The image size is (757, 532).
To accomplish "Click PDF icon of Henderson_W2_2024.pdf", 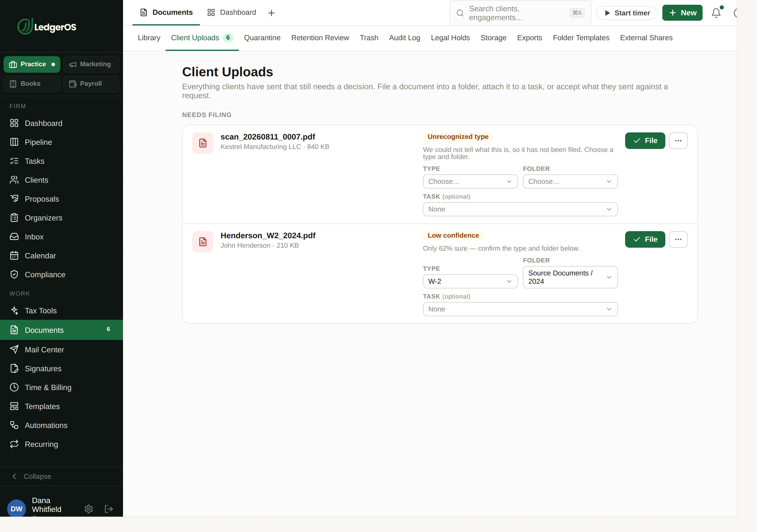I will point(203,241).
